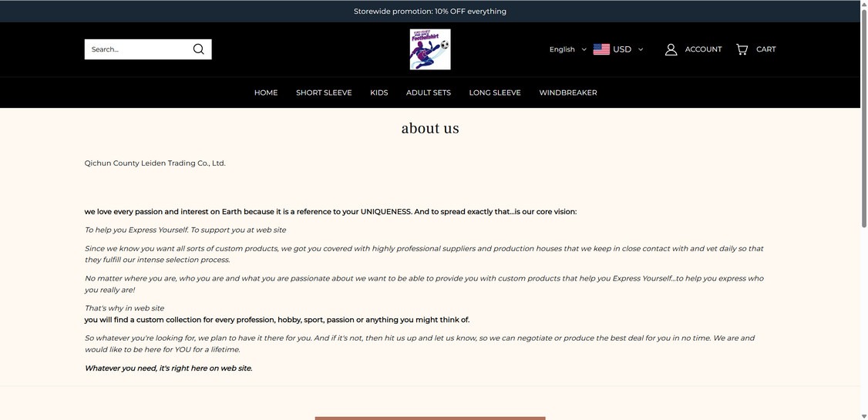Click the page vertical scrollbar thumb

(x=863, y=119)
